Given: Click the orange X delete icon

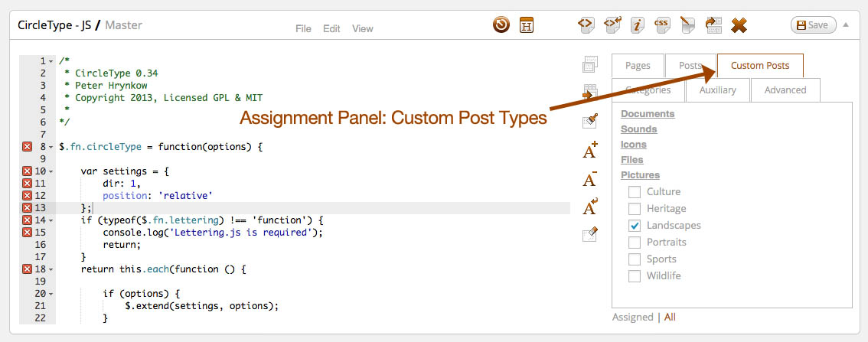Looking at the screenshot, I should pos(739,25).
